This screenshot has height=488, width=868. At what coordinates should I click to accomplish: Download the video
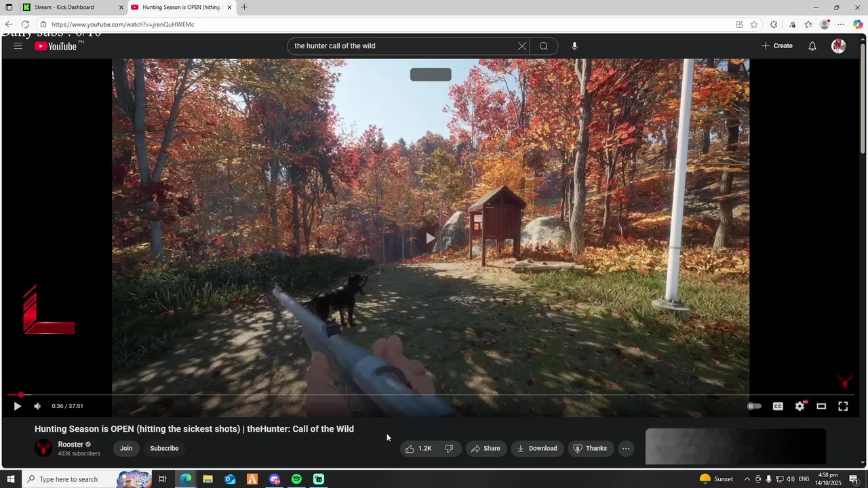pos(537,448)
